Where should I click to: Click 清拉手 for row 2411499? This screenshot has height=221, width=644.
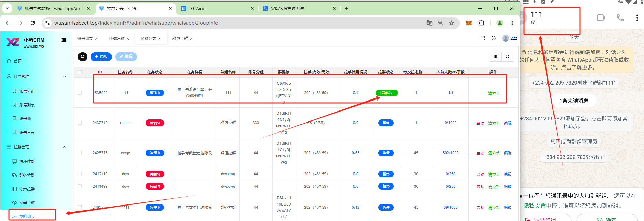pos(494,187)
